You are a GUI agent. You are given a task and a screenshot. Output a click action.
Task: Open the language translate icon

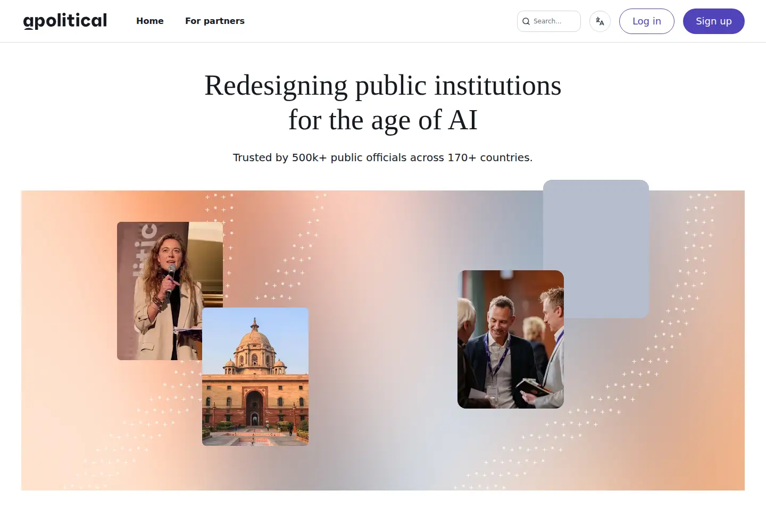click(x=600, y=21)
